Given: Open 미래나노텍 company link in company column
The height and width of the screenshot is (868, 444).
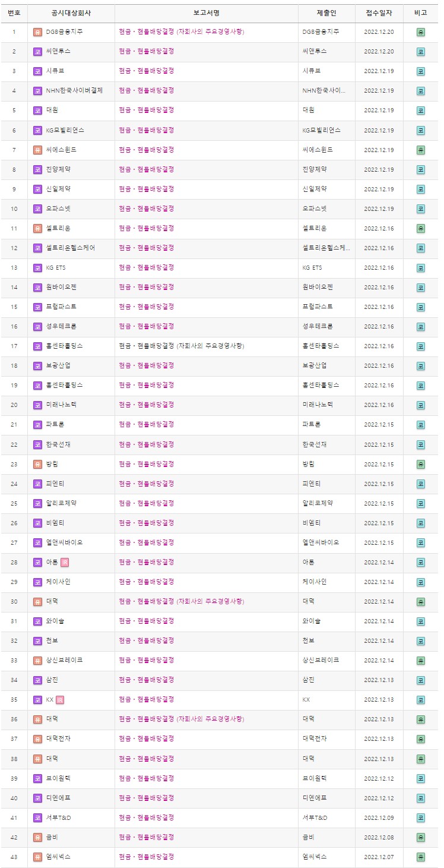Looking at the screenshot, I should tap(61, 405).
